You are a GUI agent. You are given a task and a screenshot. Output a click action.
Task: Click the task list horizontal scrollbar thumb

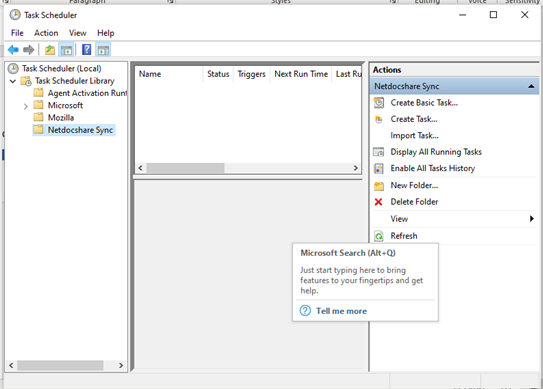click(x=186, y=168)
